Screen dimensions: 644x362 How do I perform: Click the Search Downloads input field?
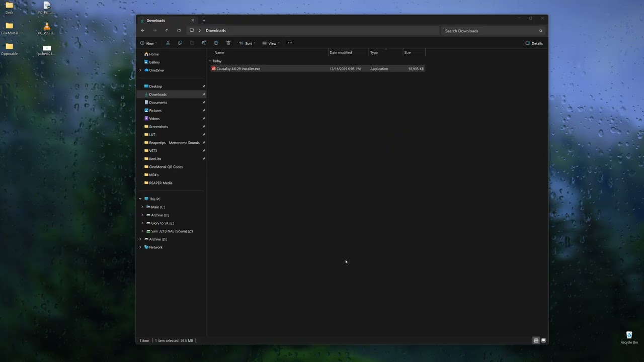point(491,31)
